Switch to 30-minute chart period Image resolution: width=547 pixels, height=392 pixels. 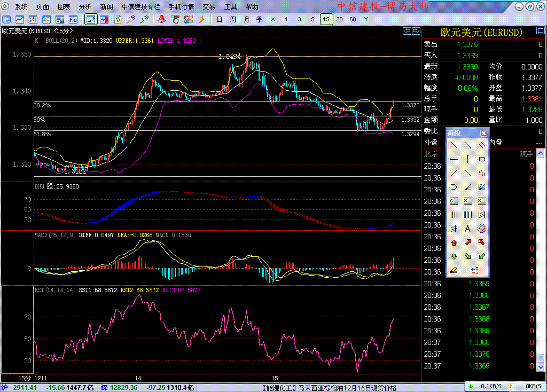tap(339, 19)
